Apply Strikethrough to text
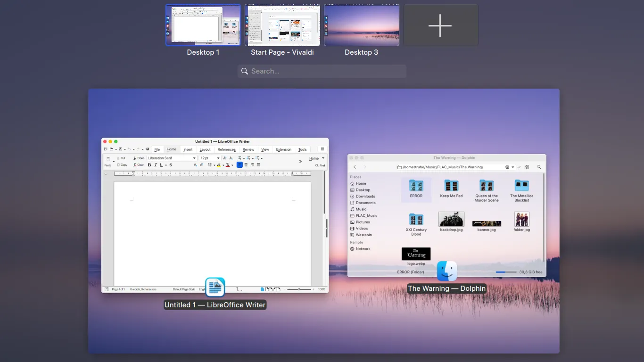Image resolution: width=644 pixels, height=362 pixels. tap(170, 165)
